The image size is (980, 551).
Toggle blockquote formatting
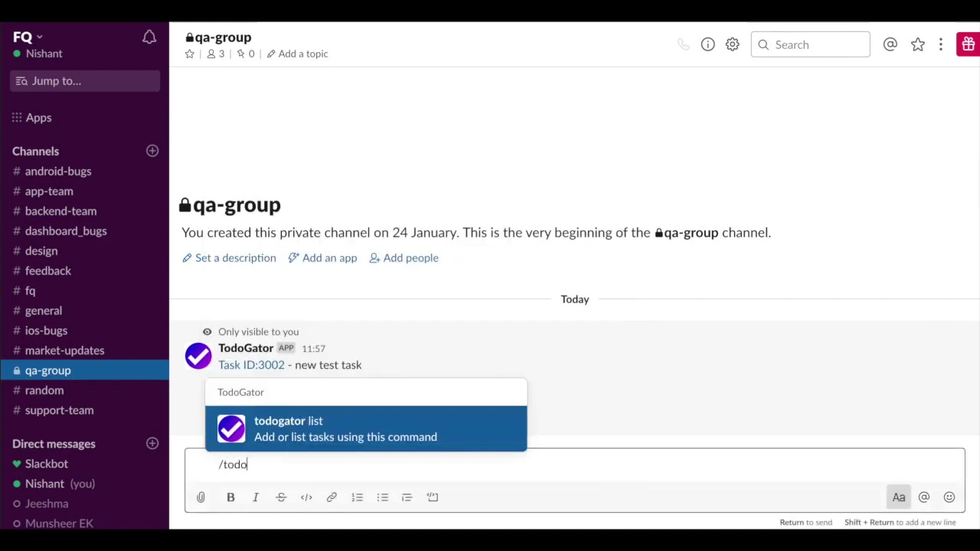(x=407, y=497)
